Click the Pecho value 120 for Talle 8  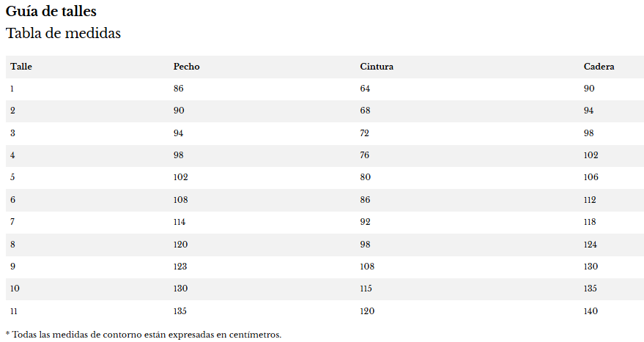click(x=181, y=245)
